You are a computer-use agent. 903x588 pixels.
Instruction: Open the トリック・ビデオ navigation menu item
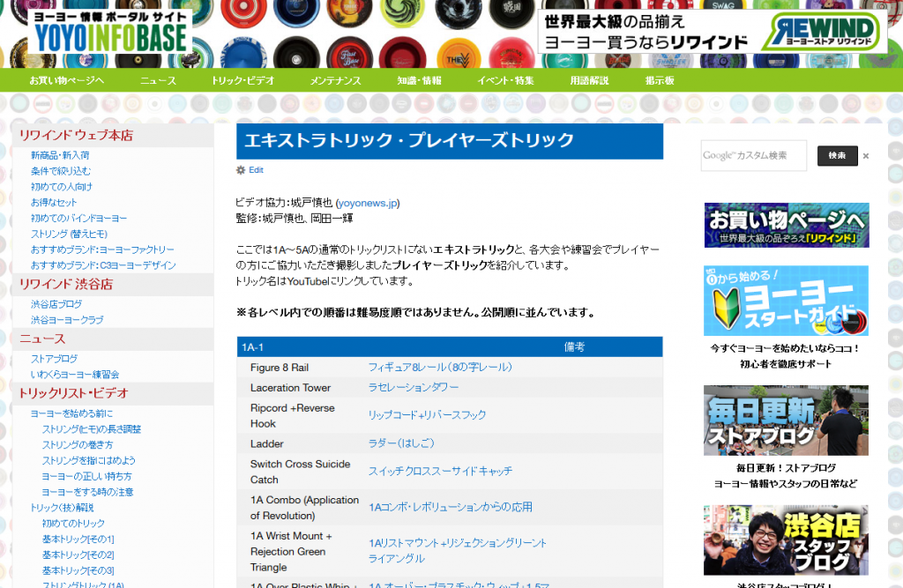point(243,80)
